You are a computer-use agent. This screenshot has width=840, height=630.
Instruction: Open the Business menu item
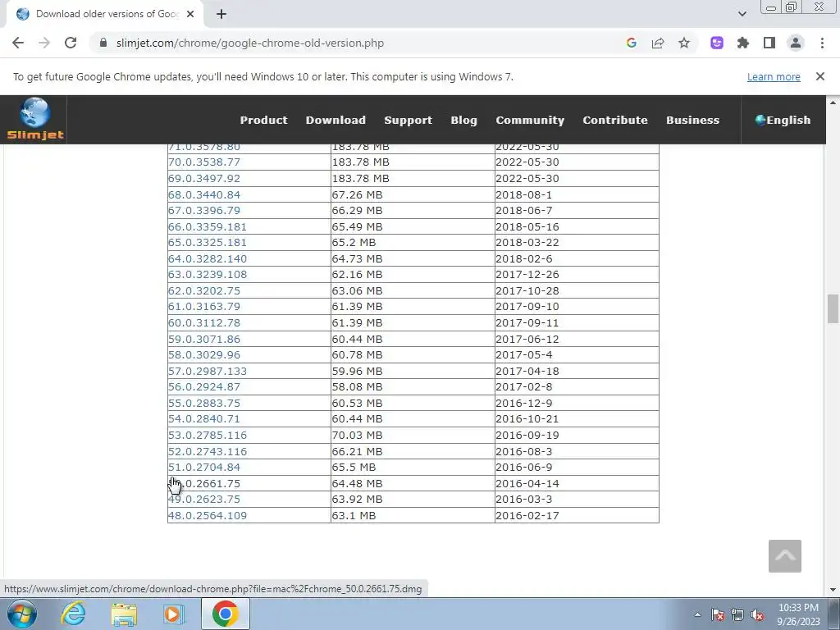(x=692, y=120)
